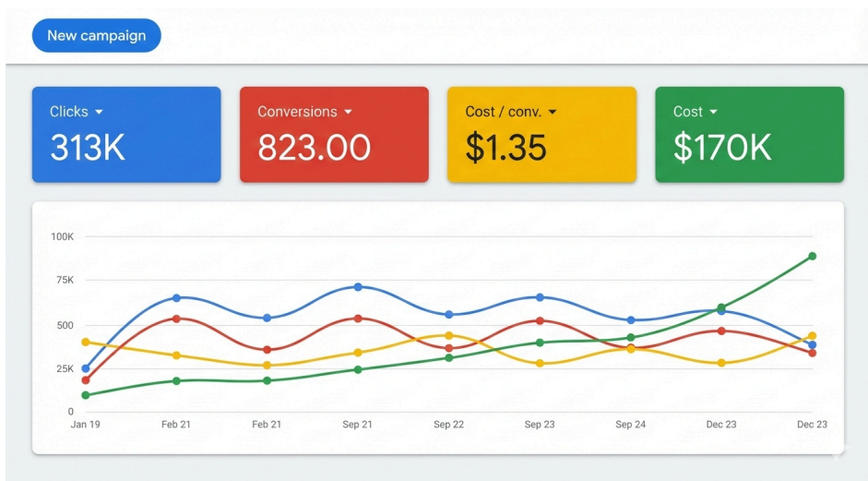Click the red line point above Sep 21

coord(358,319)
